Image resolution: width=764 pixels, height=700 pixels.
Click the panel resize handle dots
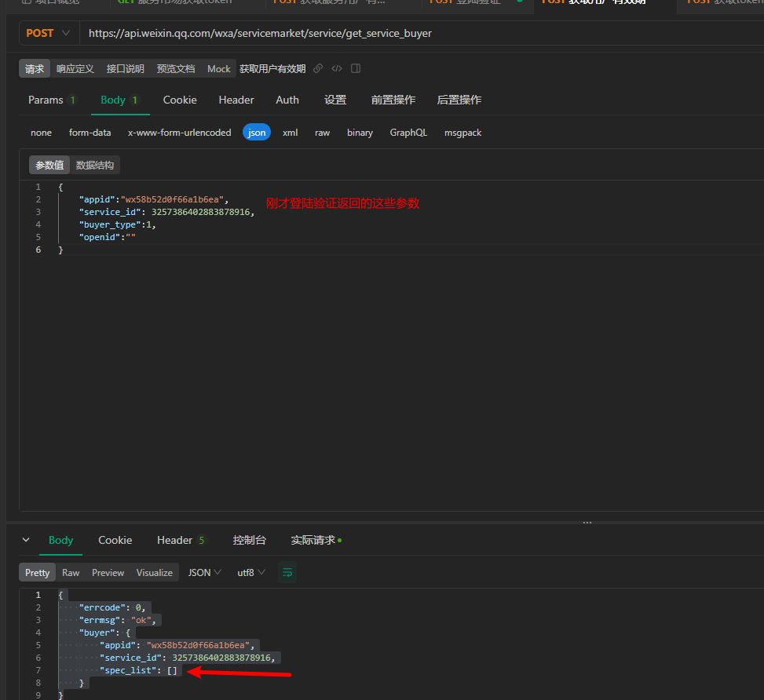(x=587, y=523)
